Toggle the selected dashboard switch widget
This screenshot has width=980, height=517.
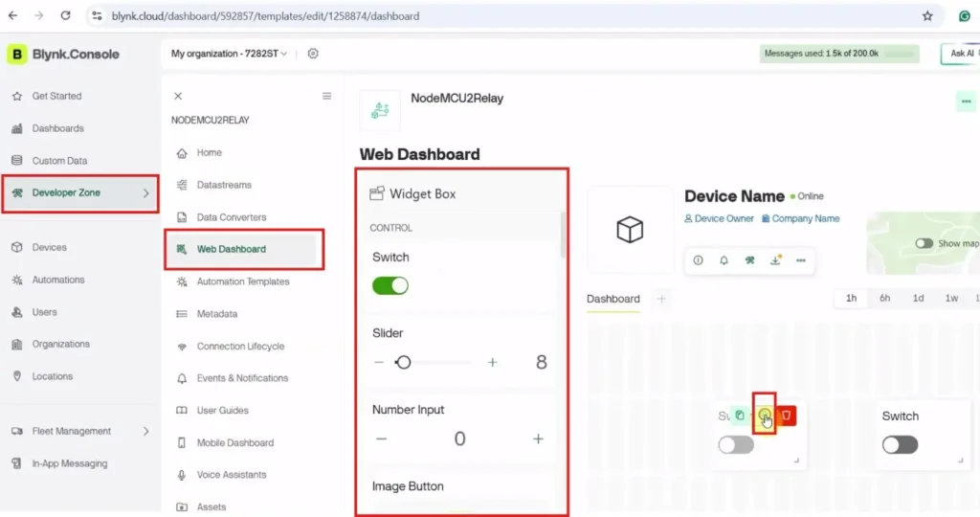(x=736, y=445)
